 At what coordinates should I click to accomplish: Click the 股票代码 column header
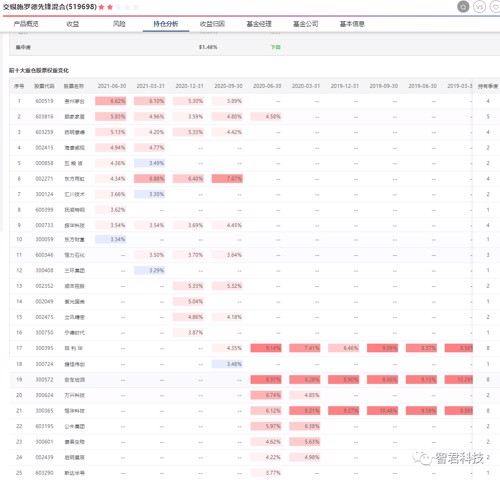44,86
